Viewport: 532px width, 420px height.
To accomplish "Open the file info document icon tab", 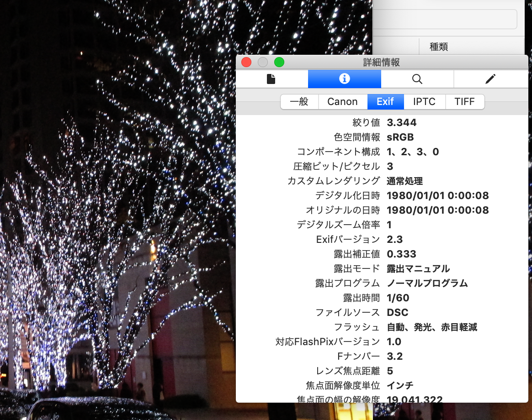I will point(271,79).
